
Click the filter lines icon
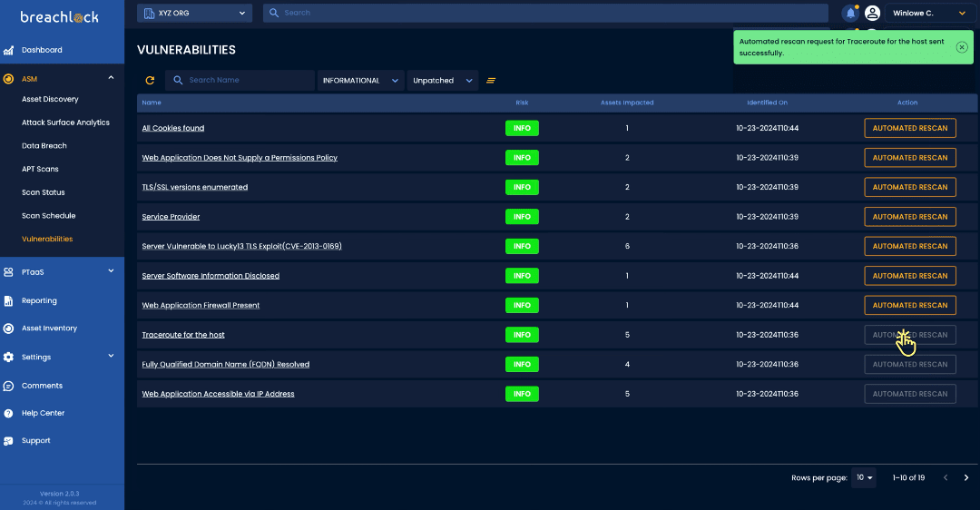tap(491, 81)
